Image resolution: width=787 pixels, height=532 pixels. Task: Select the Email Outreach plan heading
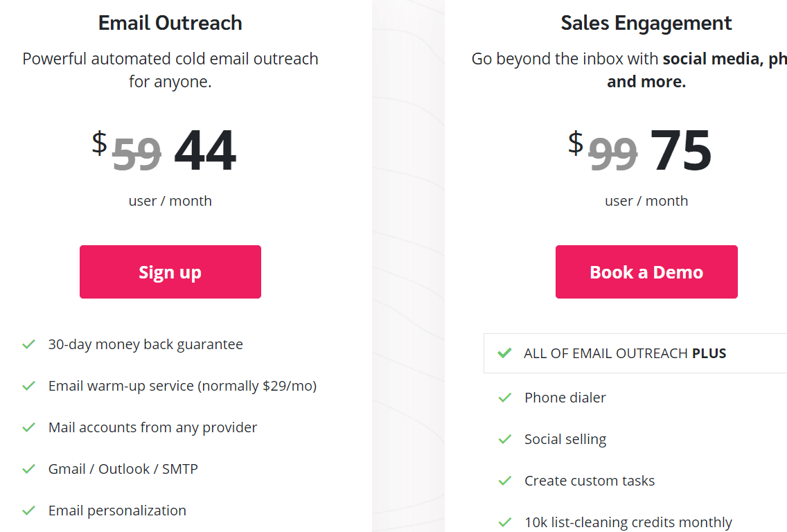(x=170, y=23)
